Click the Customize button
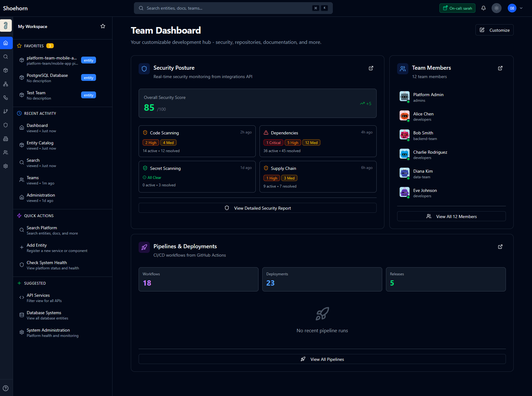The width and height of the screenshot is (532, 396). point(494,30)
